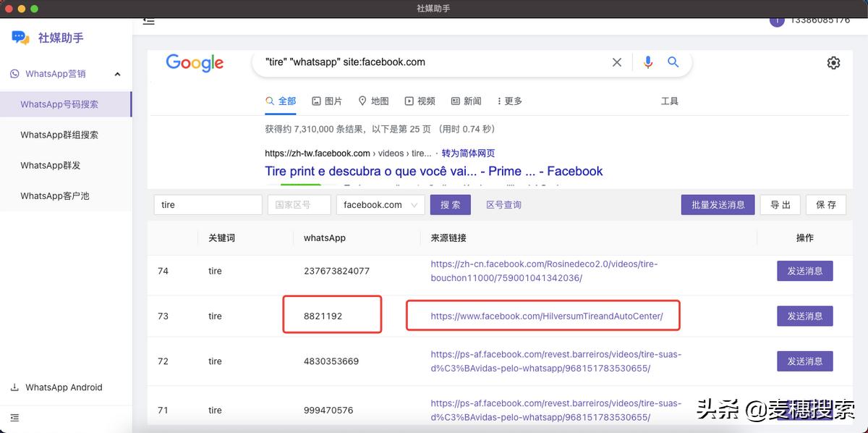Click the 国家区号 input field
This screenshot has height=433, width=868.
pyautogui.click(x=299, y=205)
